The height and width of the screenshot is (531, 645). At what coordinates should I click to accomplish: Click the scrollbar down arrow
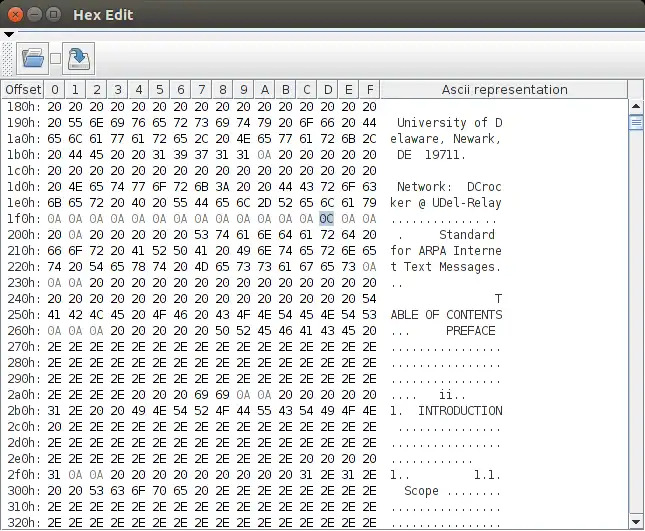(x=636, y=522)
